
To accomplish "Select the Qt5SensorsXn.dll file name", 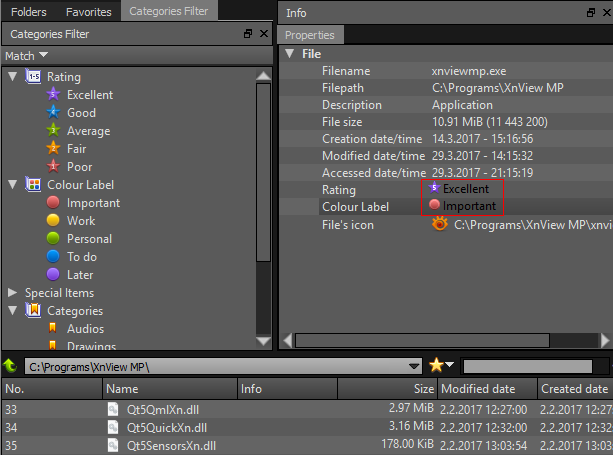I will point(171,446).
